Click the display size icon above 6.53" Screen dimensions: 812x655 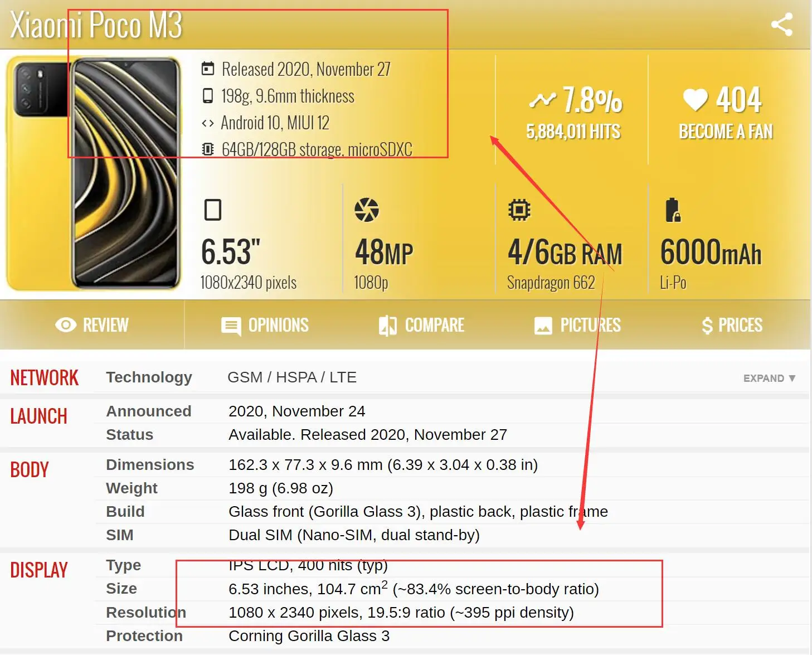coord(213,210)
